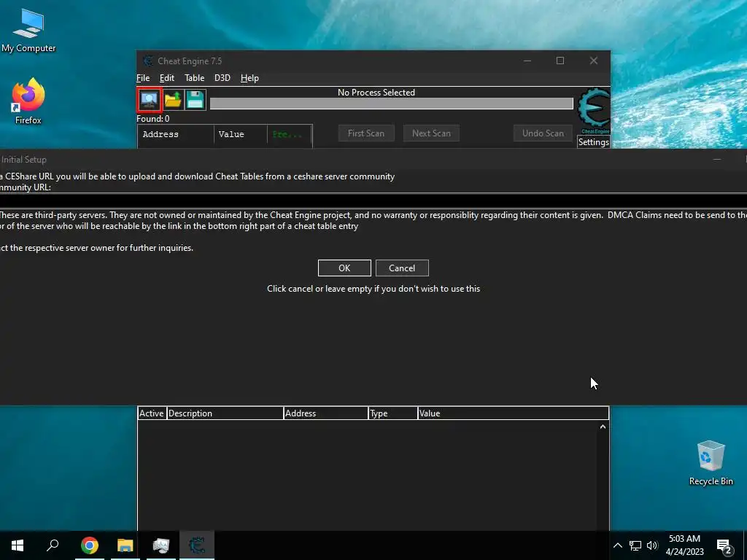Maximize the Cheat Engine window
The height and width of the screenshot is (560, 747).
coord(560,61)
